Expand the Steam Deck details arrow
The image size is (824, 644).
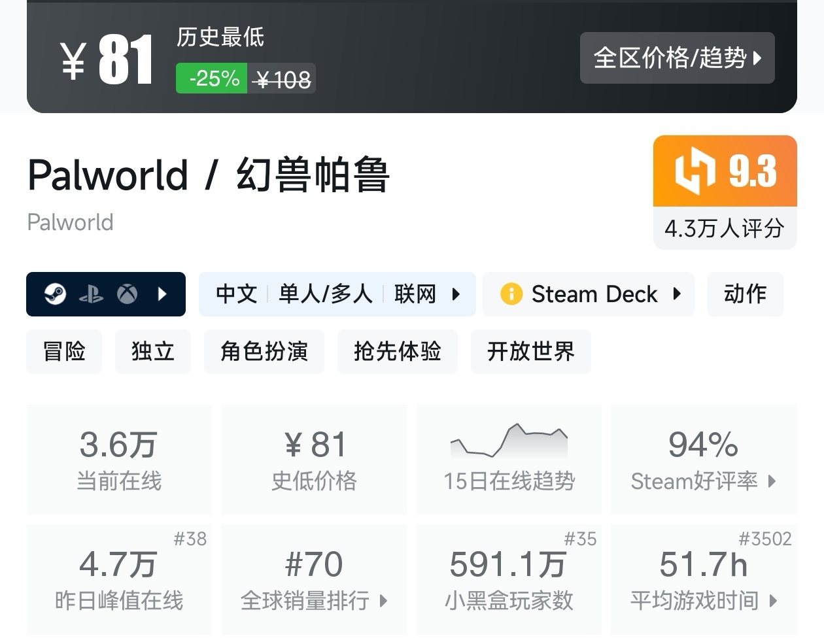677,294
